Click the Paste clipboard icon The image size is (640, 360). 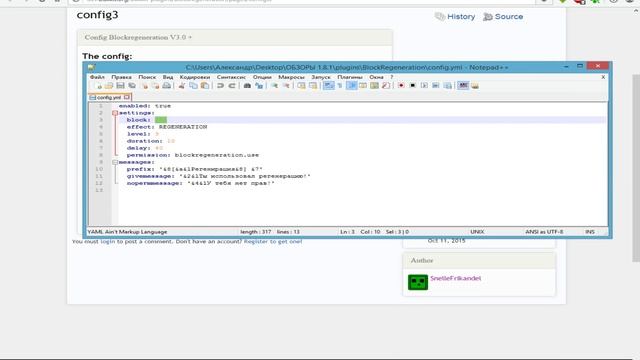click(x=205, y=86)
